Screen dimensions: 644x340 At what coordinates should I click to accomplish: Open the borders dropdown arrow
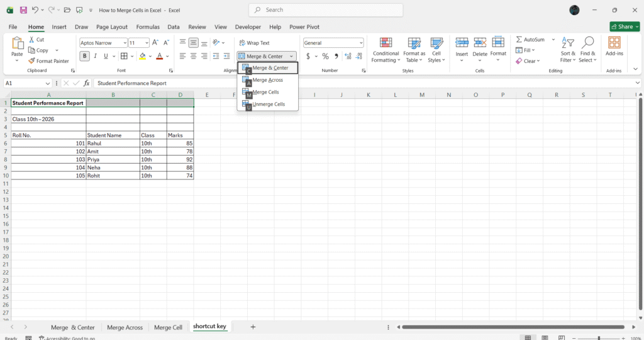point(132,56)
